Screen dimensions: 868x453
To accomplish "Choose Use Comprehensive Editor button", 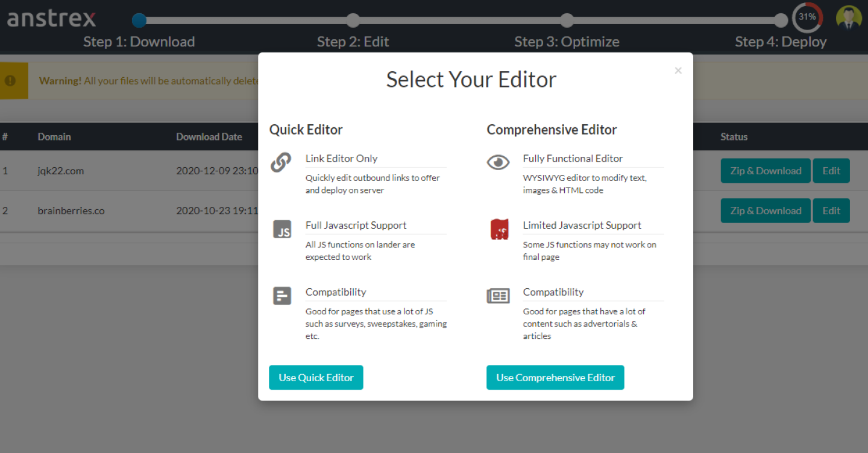I will coord(555,378).
